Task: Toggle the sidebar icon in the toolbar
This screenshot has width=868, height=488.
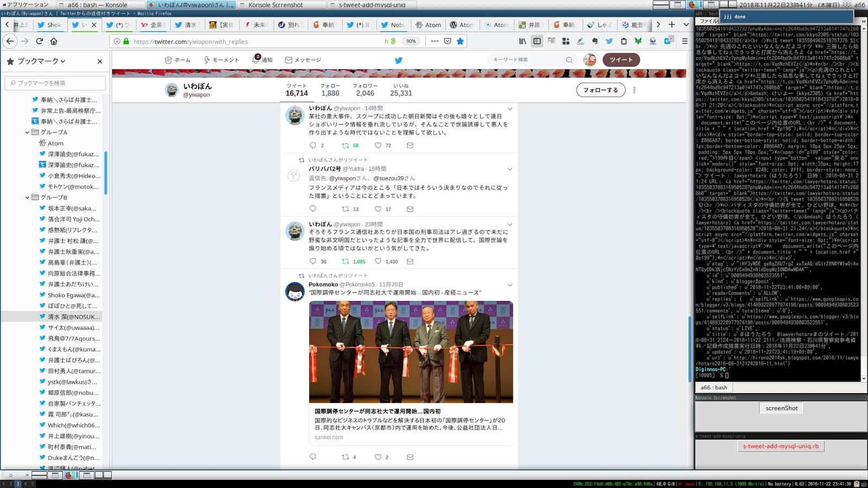Action: coord(537,41)
